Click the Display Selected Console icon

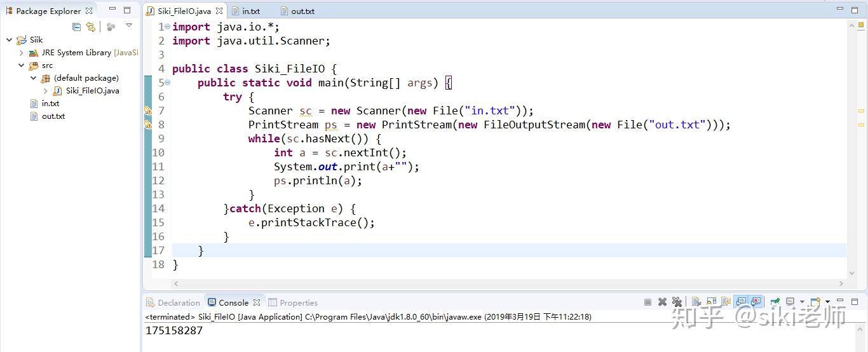coord(790,302)
